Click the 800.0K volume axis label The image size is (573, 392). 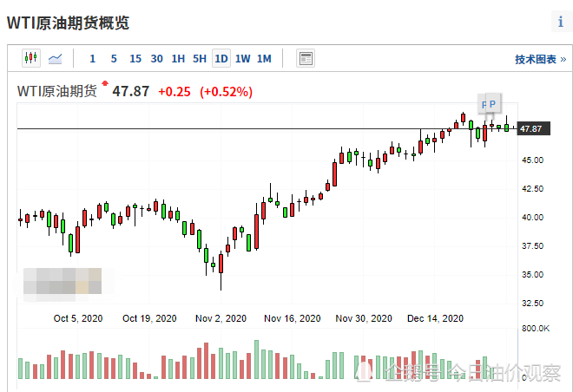coord(536,329)
